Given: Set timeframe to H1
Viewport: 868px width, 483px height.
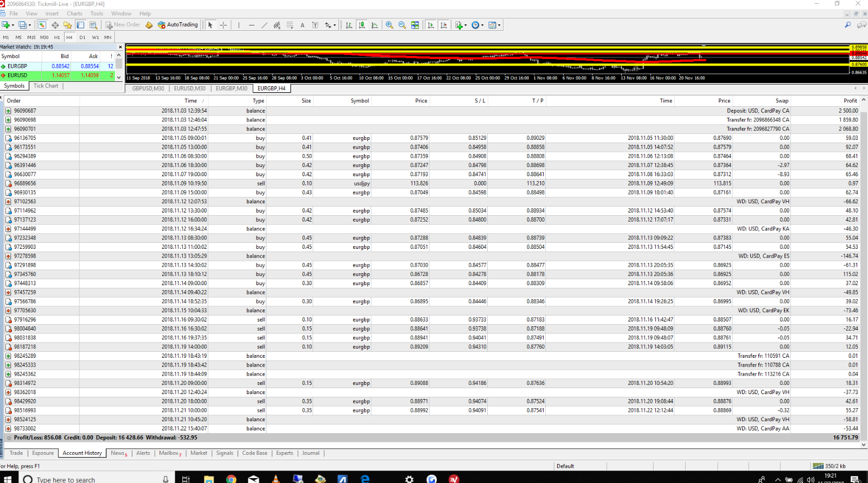Looking at the screenshot, I should pyautogui.click(x=57, y=37).
